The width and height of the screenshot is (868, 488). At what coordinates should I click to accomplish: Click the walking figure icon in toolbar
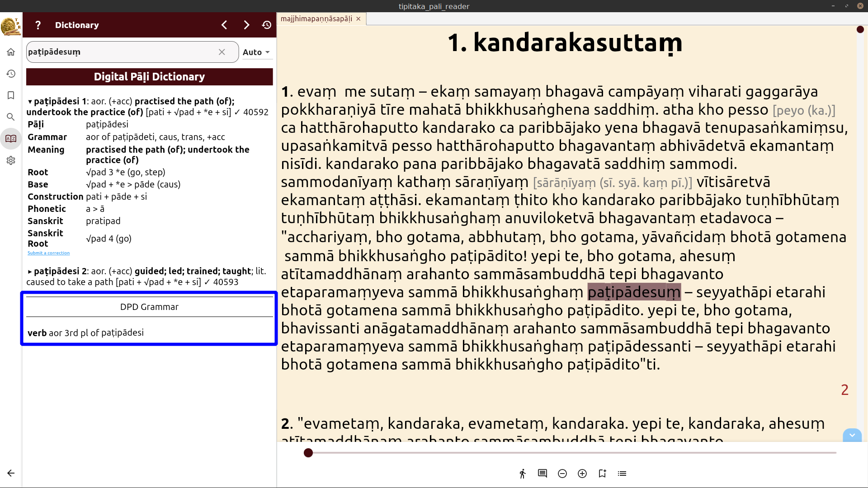(522, 473)
